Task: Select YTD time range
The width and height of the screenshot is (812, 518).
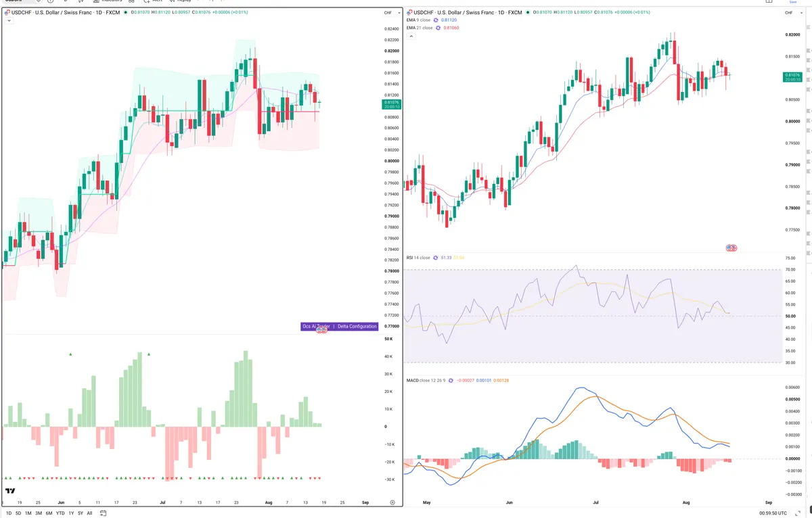Action: click(x=60, y=513)
